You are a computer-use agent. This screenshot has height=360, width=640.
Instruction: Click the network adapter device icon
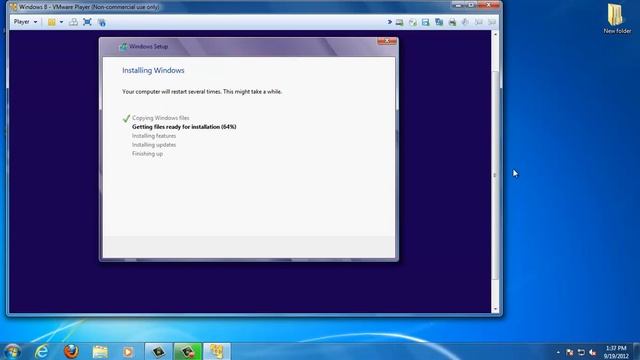click(439, 22)
